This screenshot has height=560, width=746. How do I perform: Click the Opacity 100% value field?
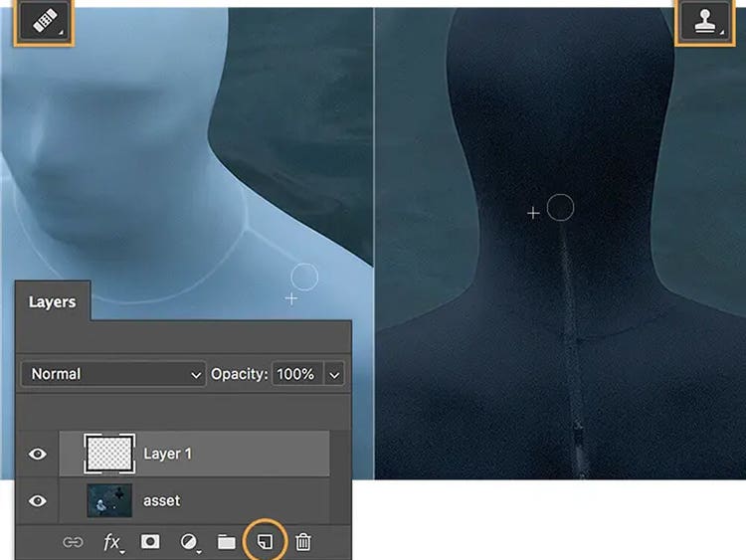tap(296, 374)
